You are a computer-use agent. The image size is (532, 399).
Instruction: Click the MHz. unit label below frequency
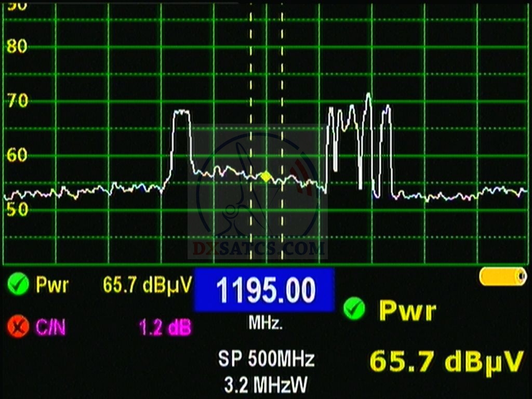pyautogui.click(x=265, y=324)
